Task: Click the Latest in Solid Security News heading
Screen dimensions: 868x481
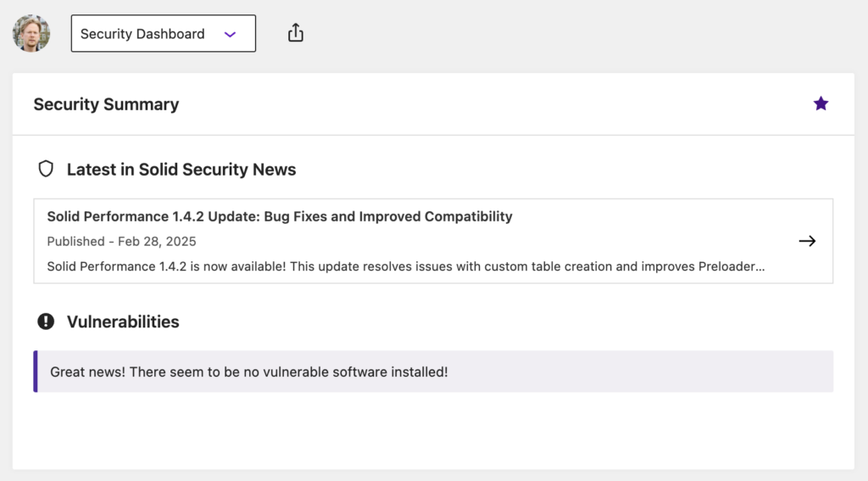Action: point(181,170)
